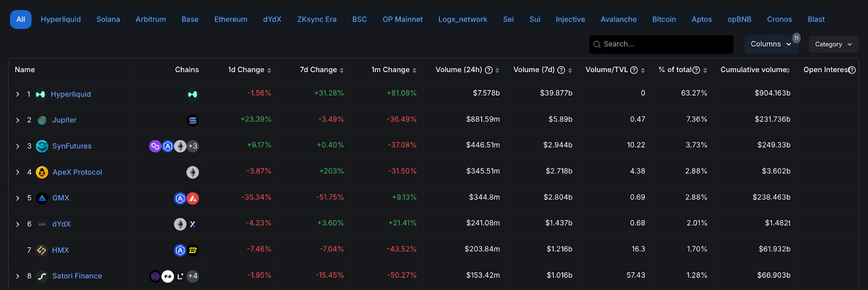Click the Volume/TVL help question icon

(x=633, y=70)
